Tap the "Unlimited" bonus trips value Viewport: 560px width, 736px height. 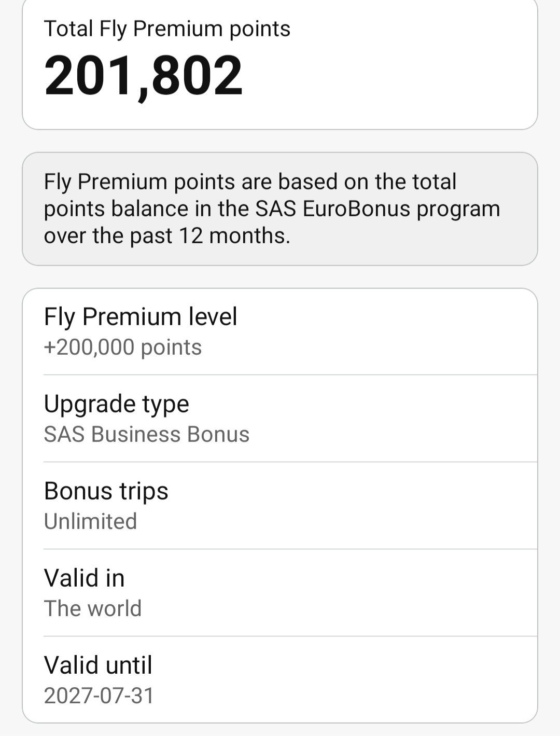(x=91, y=521)
